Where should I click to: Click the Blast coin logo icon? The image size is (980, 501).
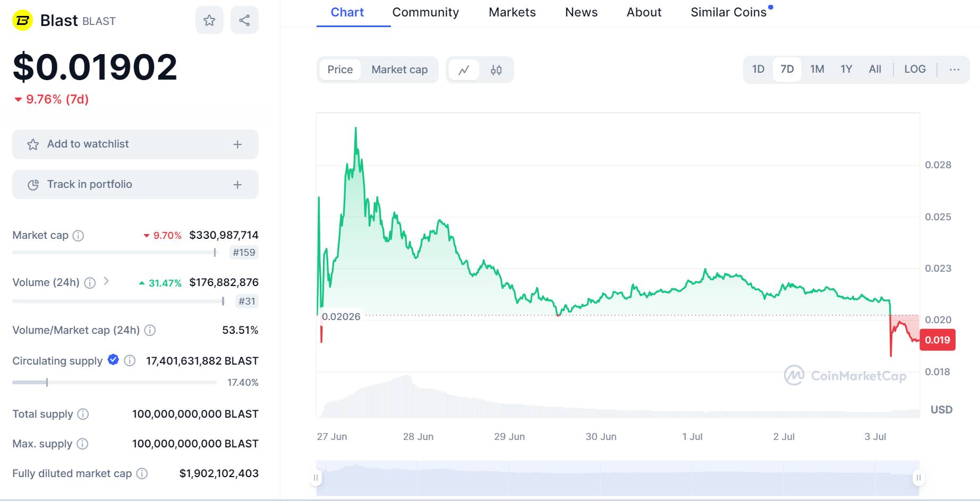tap(23, 21)
